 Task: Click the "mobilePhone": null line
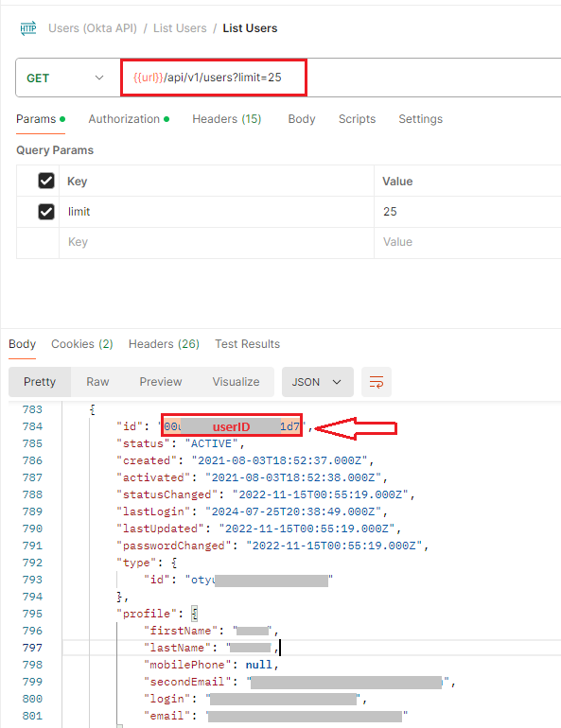pyautogui.click(x=211, y=665)
